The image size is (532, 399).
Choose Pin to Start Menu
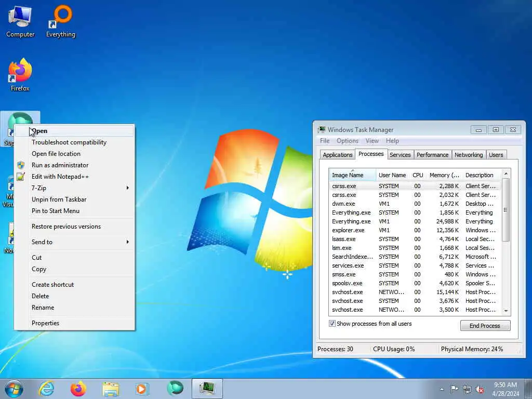point(74,211)
